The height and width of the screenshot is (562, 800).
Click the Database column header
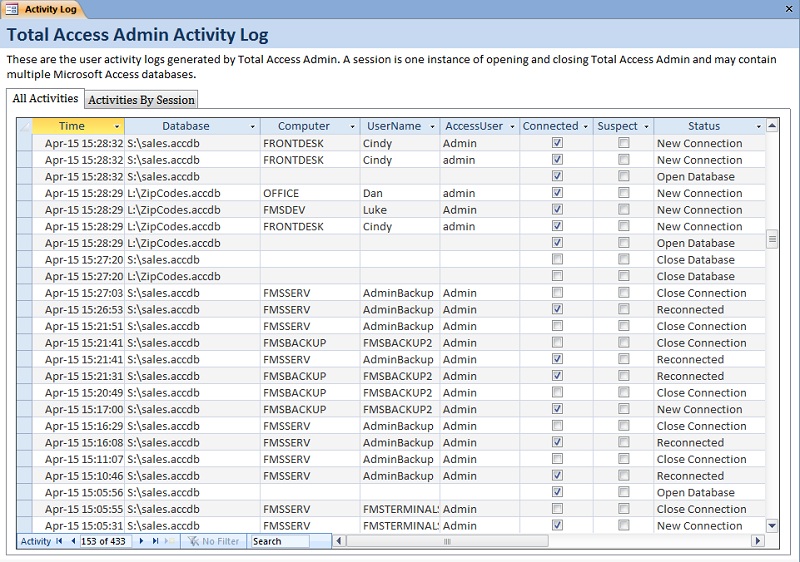pyautogui.click(x=192, y=126)
